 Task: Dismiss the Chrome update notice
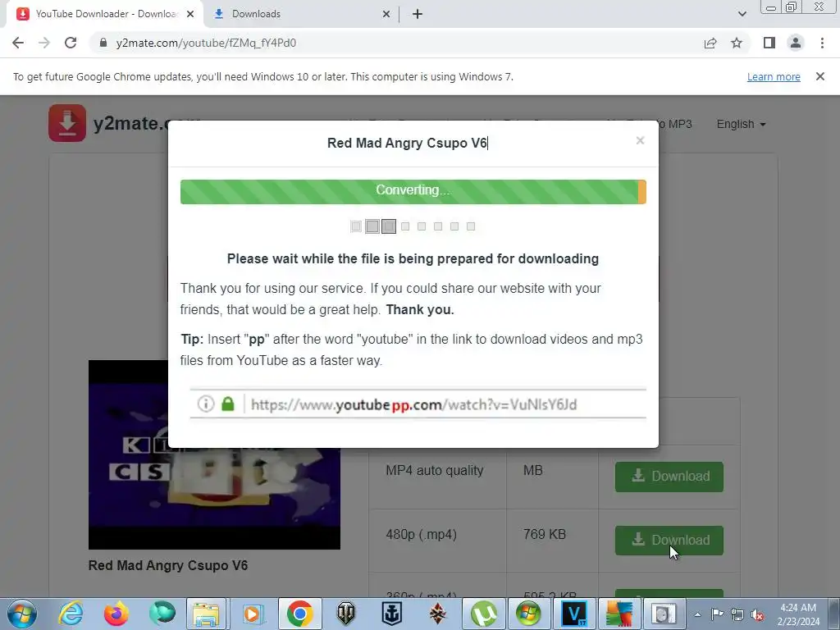click(x=820, y=76)
